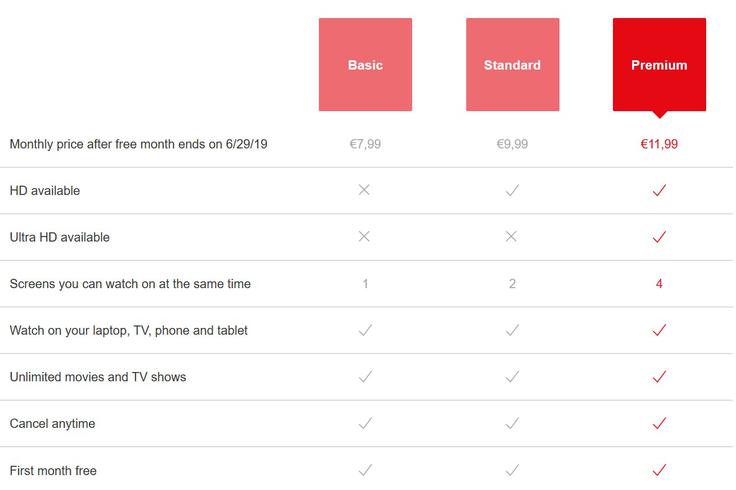Click the Standard HD available checkmark

coord(512,190)
